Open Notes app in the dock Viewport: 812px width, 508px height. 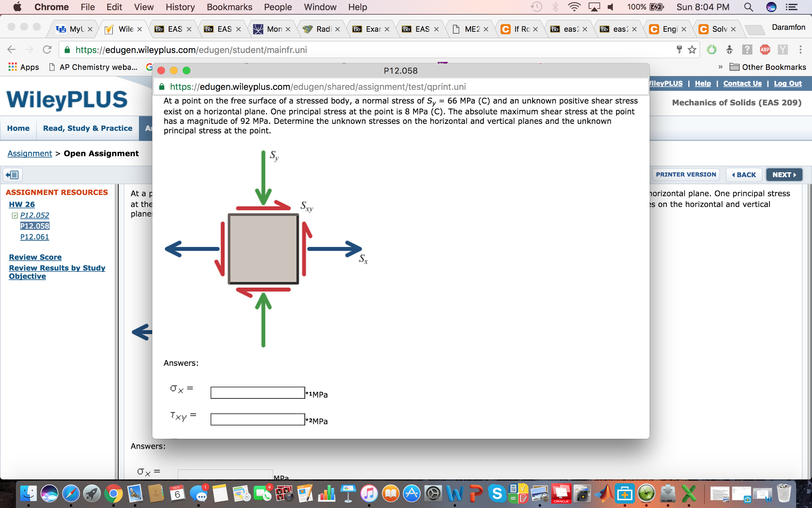click(x=219, y=494)
